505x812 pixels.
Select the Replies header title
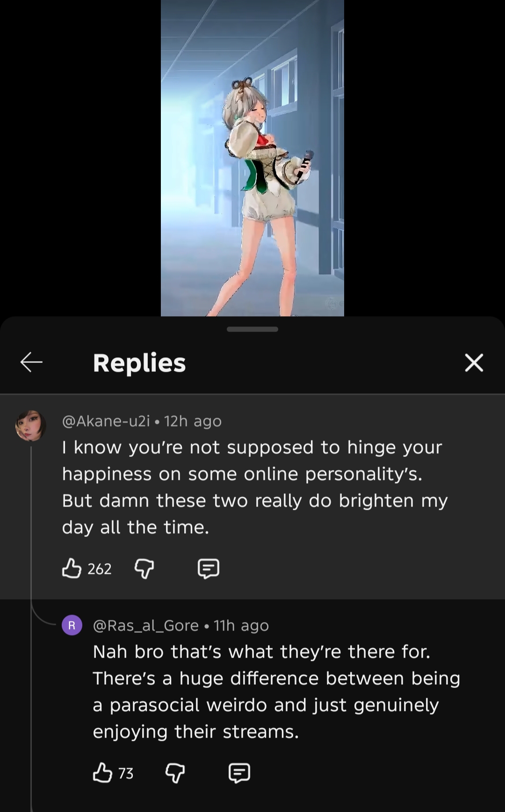tap(139, 363)
